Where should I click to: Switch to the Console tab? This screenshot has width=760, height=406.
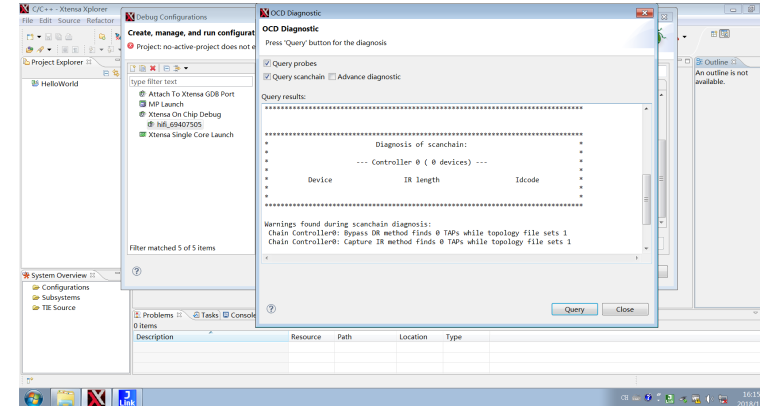pos(238,315)
